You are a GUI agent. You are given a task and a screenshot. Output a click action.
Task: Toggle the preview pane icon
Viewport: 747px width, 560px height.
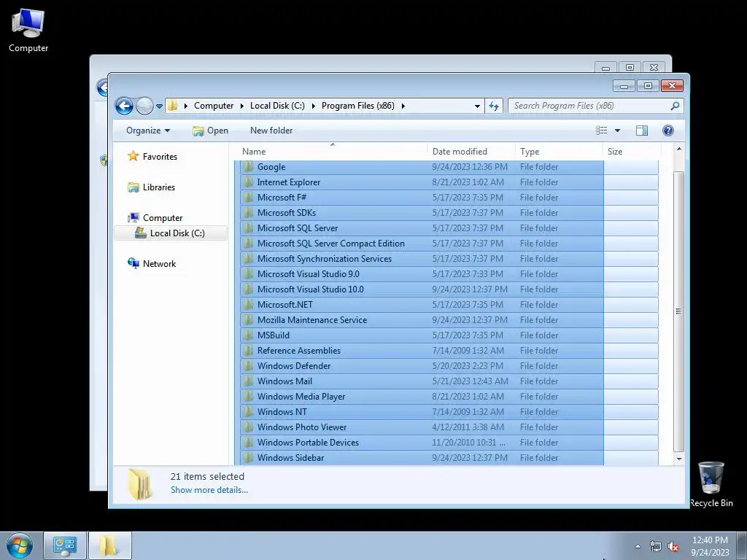click(642, 131)
